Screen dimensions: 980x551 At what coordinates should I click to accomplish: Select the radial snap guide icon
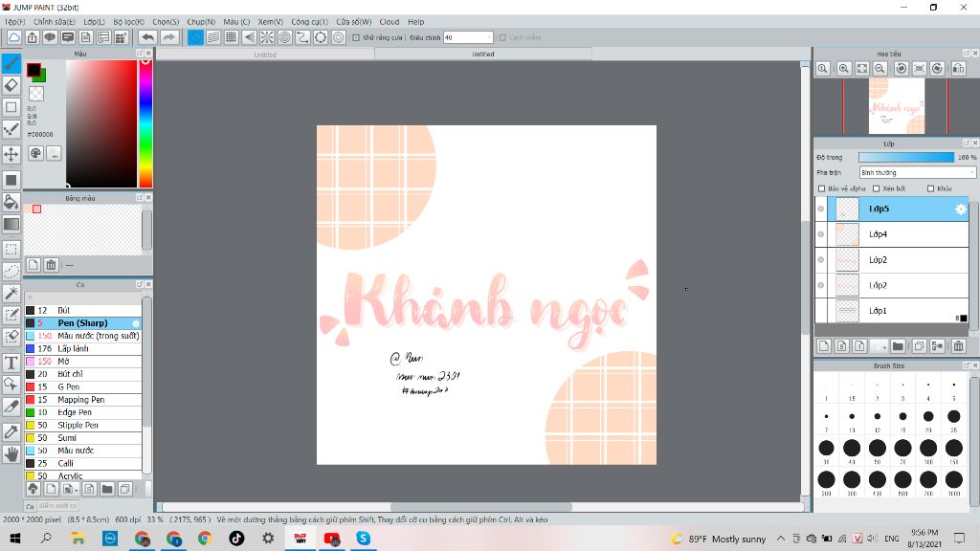click(x=267, y=37)
